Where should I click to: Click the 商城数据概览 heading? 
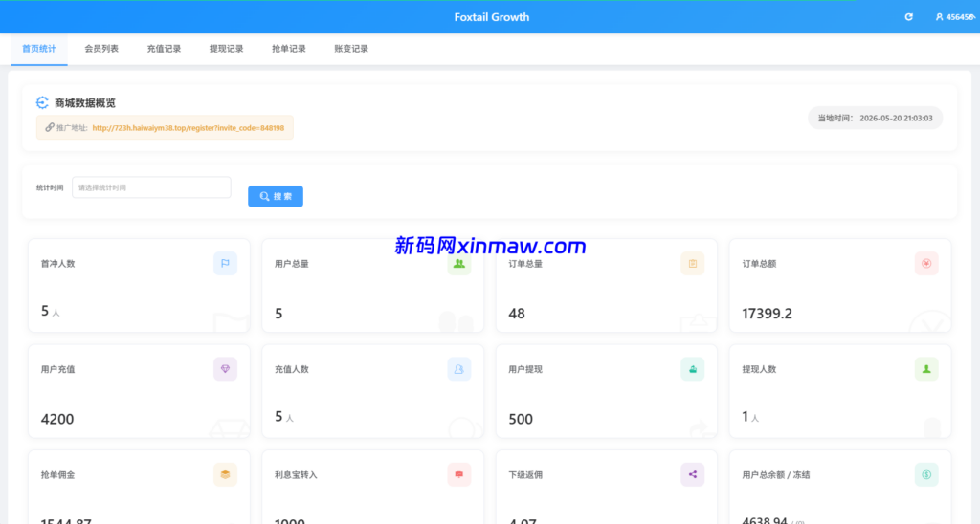85,103
